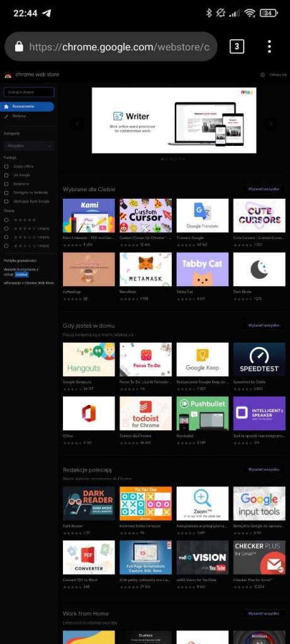This screenshot has height=644, width=290.
Task: Click the Chrome Web Store rainbow logo
Action: point(8,75)
